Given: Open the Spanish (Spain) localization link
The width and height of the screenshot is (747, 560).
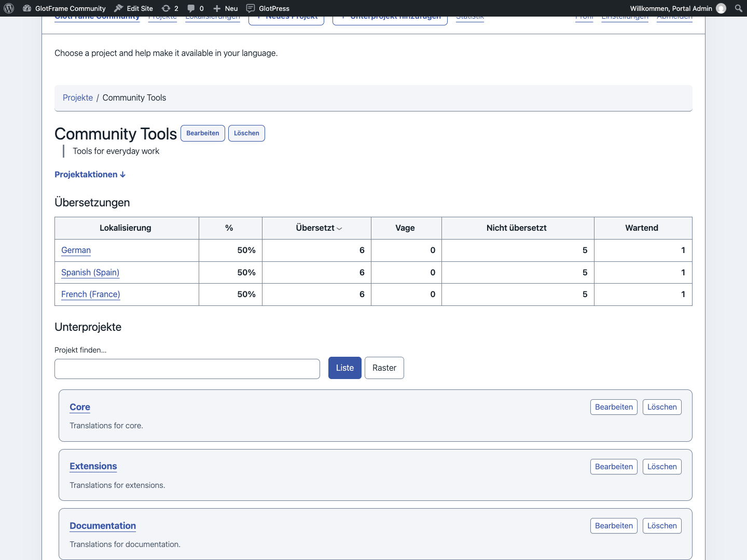Looking at the screenshot, I should click(90, 273).
